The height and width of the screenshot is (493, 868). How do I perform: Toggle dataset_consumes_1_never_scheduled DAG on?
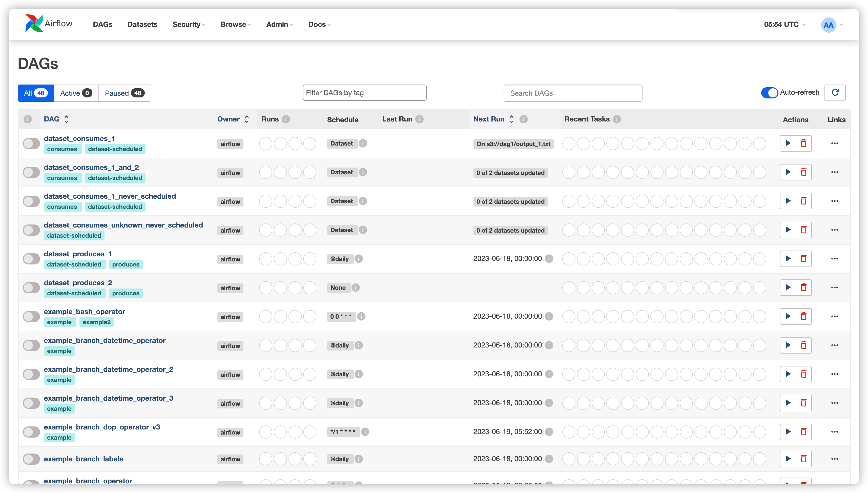(31, 201)
